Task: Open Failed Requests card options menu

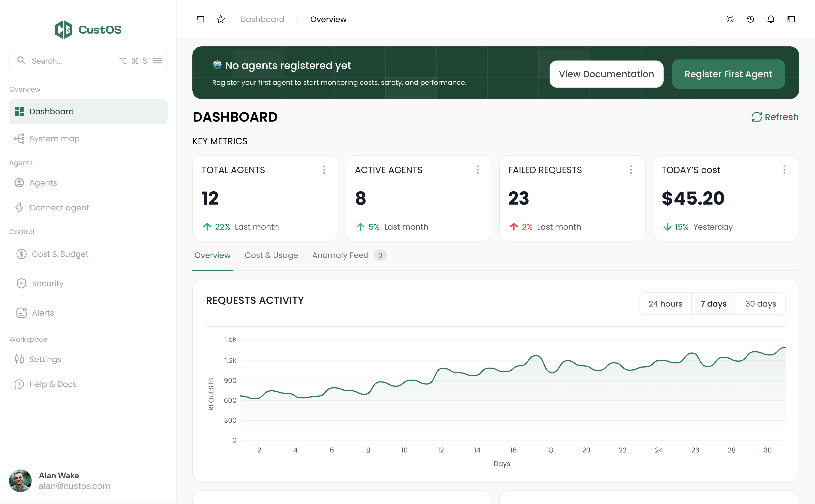Action: tap(631, 170)
